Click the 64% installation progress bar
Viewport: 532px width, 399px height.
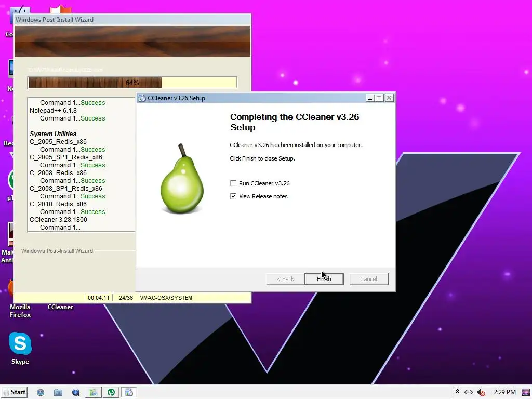tap(132, 83)
